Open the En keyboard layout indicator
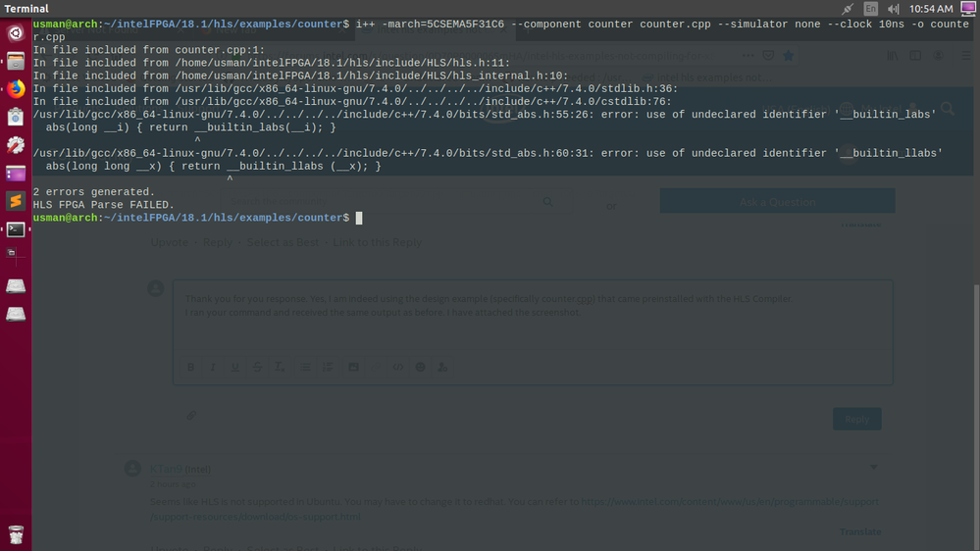This screenshot has width=980, height=551. tap(871, 9)
